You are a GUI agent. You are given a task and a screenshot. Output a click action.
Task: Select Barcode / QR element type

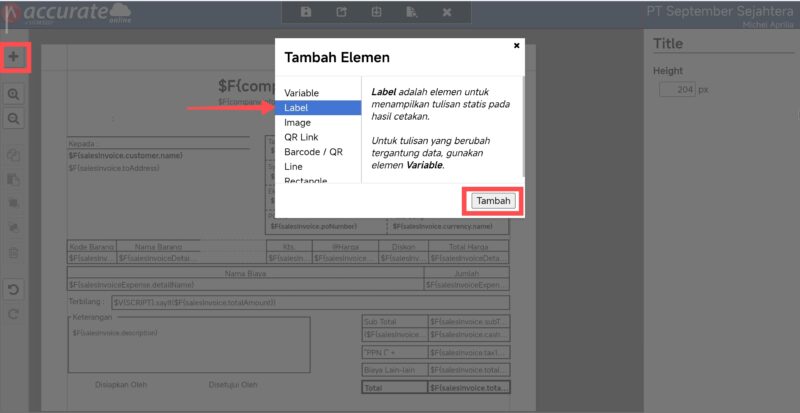[x=313, y=152]
